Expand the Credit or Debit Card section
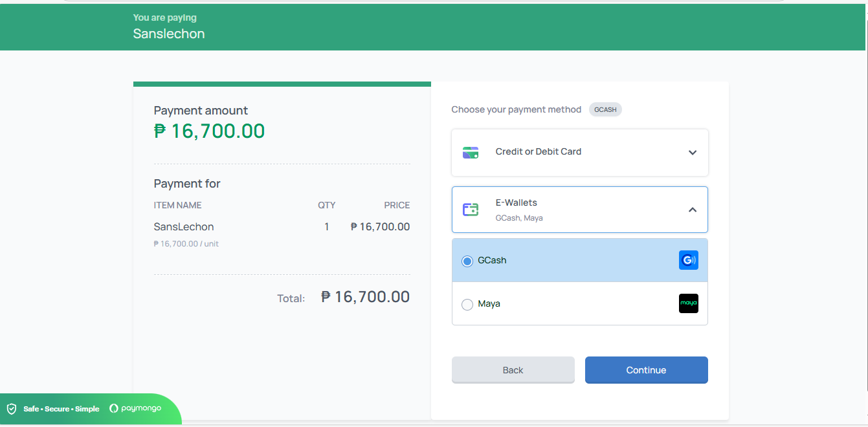 pos(579,152)
